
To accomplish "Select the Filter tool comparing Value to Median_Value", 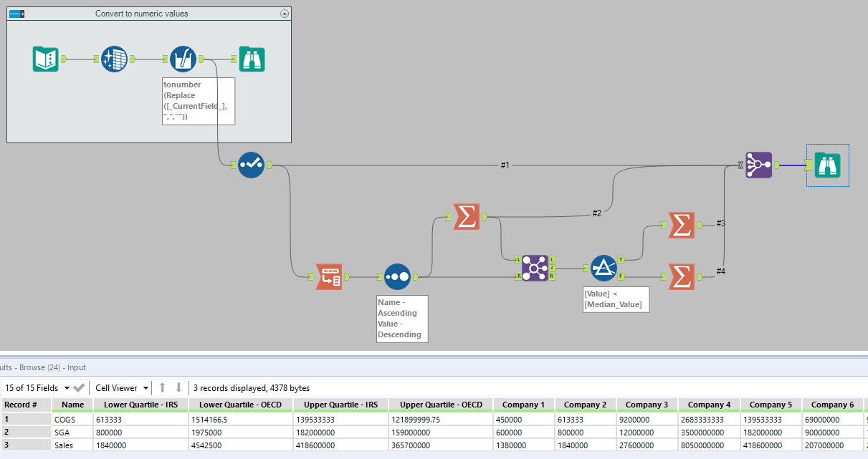I will point(604,268).
